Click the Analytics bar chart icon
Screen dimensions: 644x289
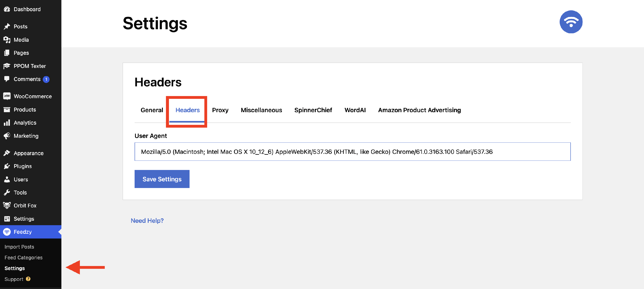[7, 123]
